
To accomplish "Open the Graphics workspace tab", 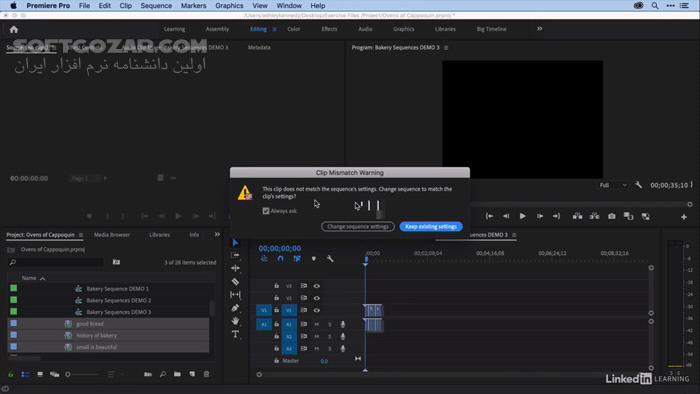I will (x=404, y=29).
